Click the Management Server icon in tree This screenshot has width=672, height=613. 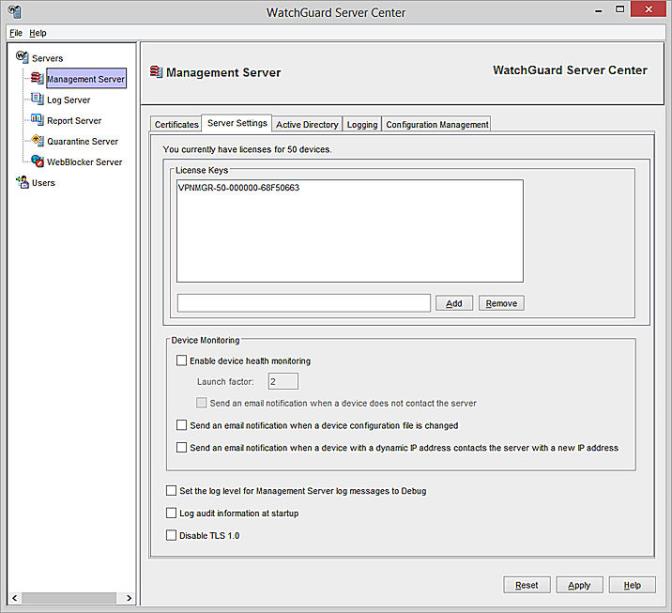coord(37,79)
